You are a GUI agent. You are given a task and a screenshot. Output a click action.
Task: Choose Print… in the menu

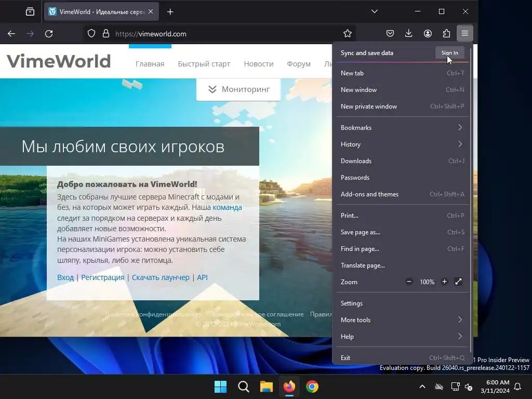click(403, 216)
